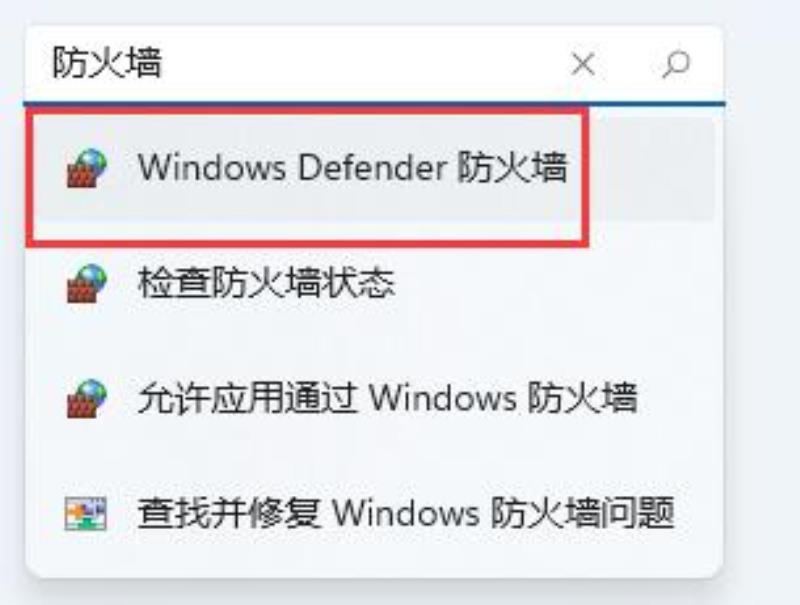800x605 pixels.
Task: Click the word Windows in the 允许应用通过 result
Action: tap(442, 398)
